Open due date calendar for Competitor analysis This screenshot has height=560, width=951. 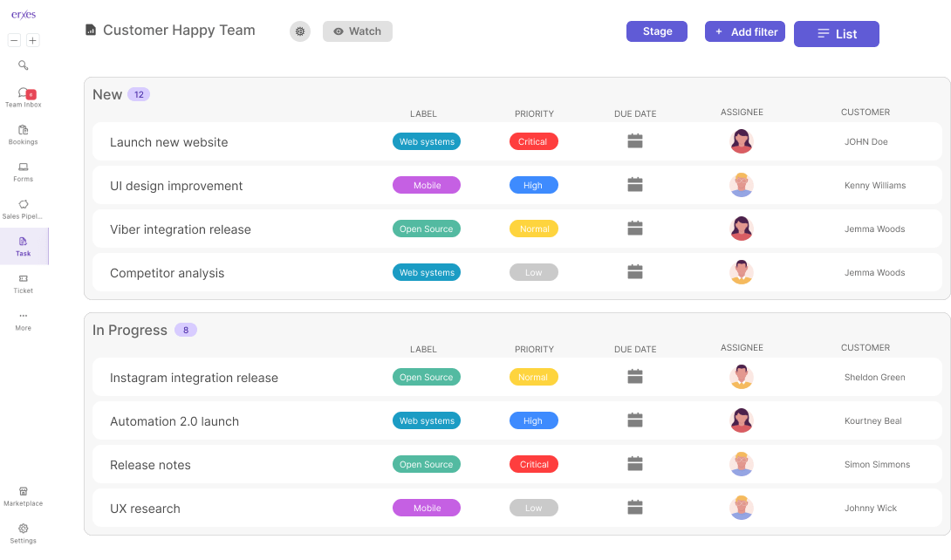pos(635,272)
